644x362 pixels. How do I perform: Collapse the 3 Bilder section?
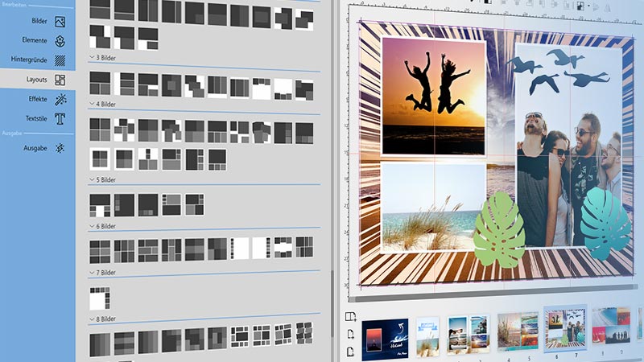pos(91,59)
